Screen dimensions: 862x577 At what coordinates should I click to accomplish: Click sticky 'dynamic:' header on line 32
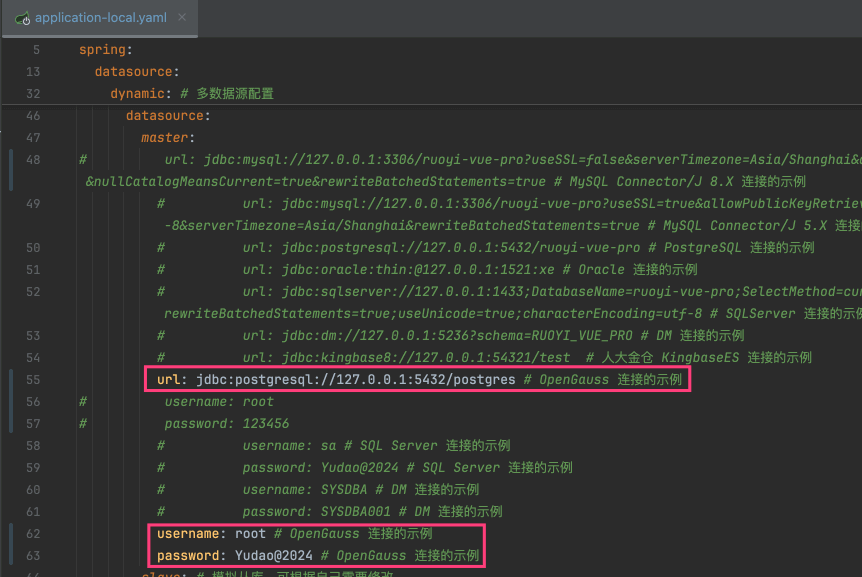(141, 93)
